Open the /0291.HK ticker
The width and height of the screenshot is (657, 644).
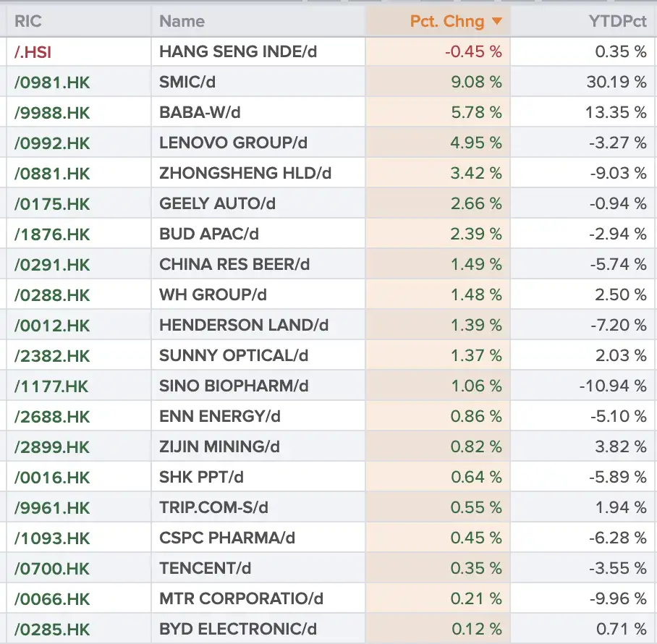click(x=52, y=265)
